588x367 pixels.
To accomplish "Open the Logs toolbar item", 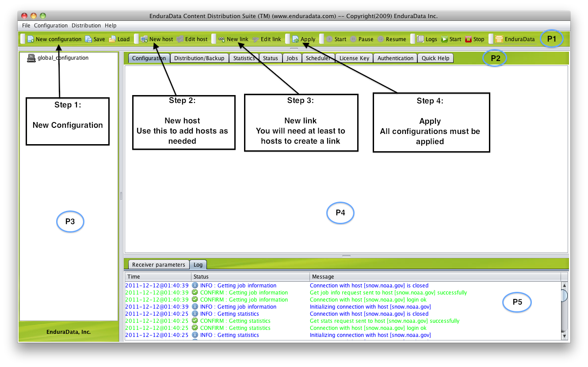I will pos(427,39).
